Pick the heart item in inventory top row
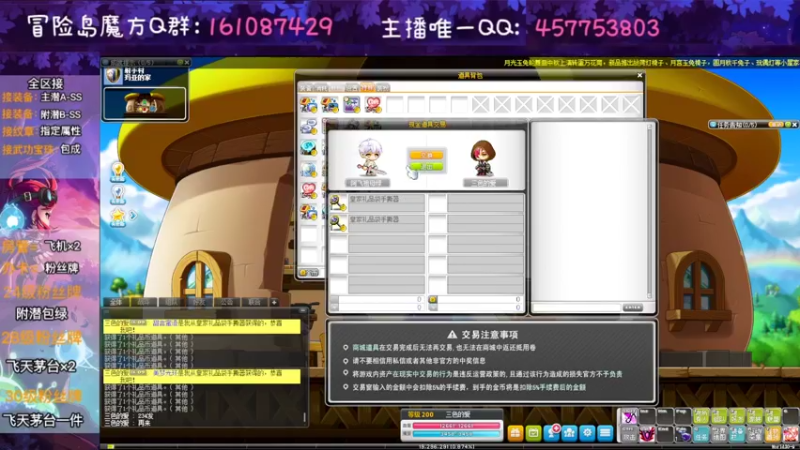The width and height of the screenshot is (800, 450). click(x=372, y=105)
